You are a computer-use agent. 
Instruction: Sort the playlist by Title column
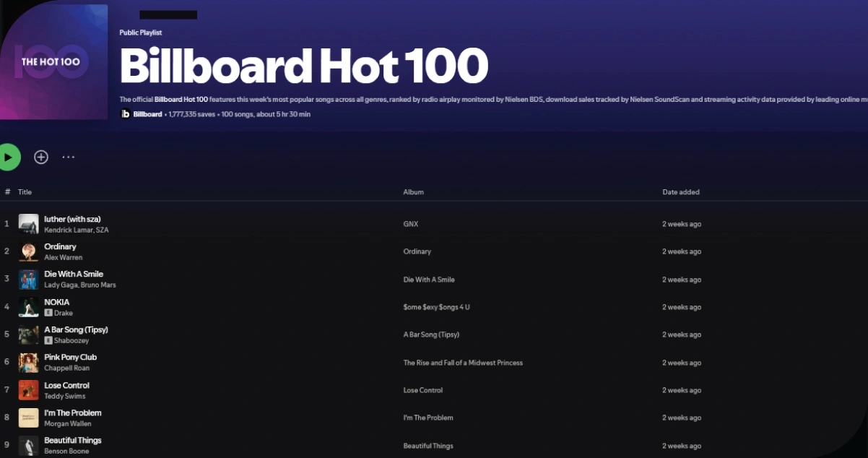[24, 191]
